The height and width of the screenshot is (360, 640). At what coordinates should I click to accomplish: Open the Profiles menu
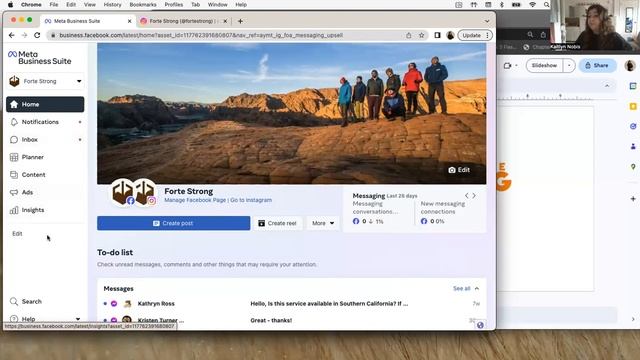[x=173, y=4]
